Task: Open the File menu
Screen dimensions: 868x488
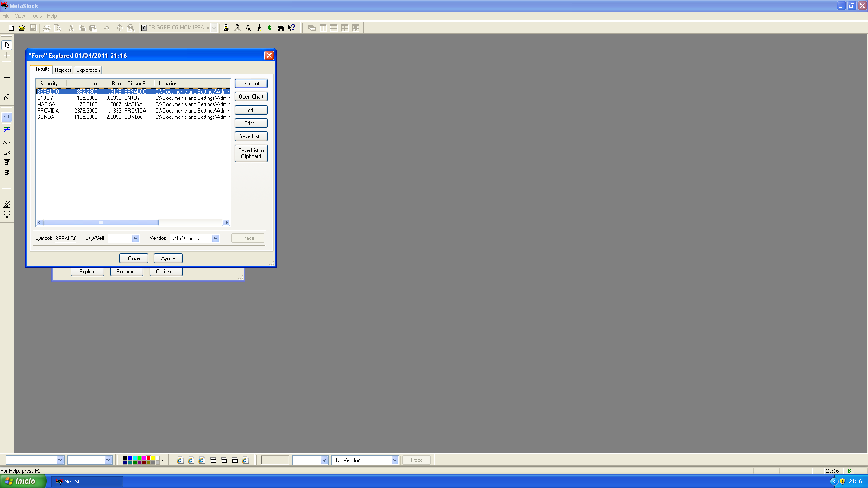Action: pyautogui.click(x=6, y=16)
